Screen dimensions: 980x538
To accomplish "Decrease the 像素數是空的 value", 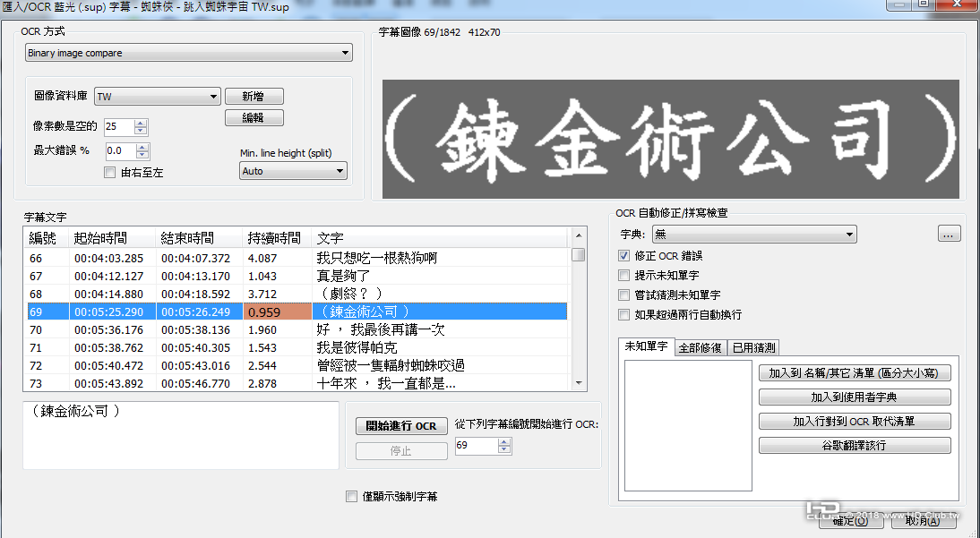I will click(142, 131).
